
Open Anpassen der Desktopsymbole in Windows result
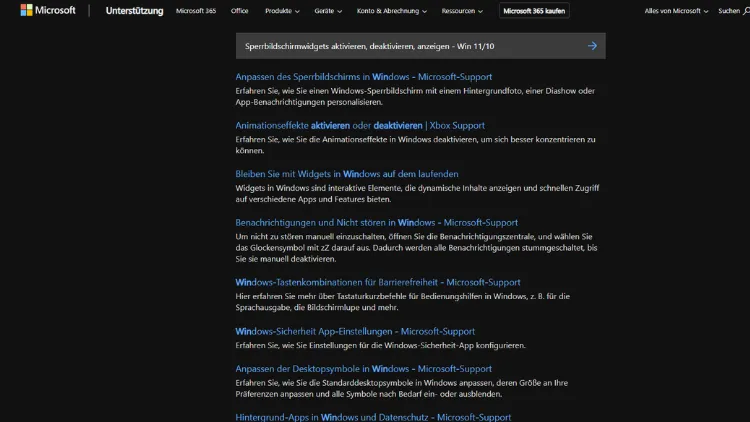pos(364,369)
